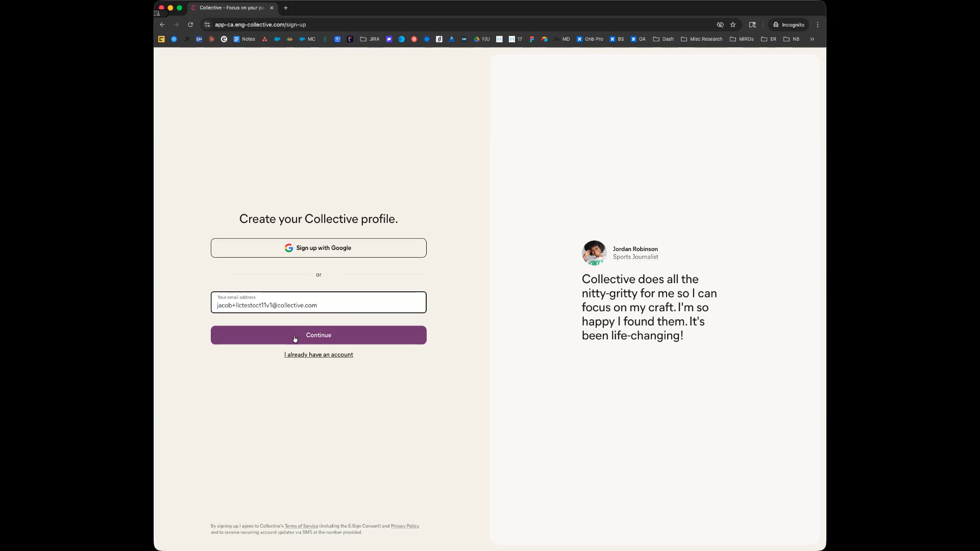
Task: Open the Misc Research bookmark folder
Action: pos(701,39)
